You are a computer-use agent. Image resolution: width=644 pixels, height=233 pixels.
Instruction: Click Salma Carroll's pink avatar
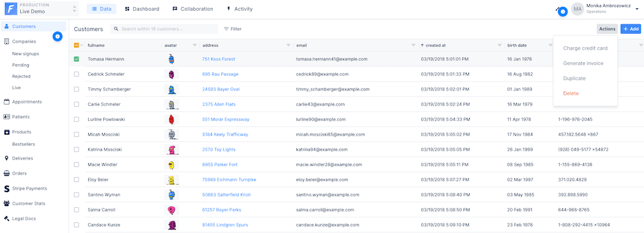172,210
